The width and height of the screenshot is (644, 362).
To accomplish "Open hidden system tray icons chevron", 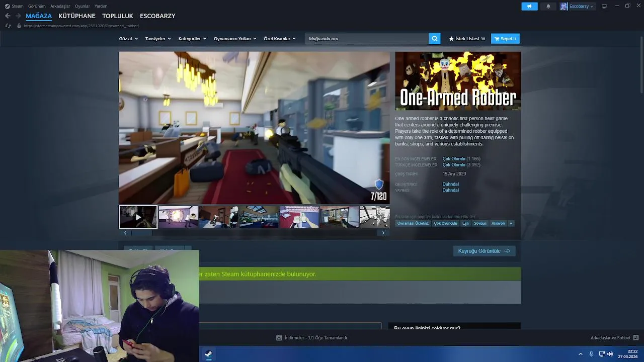I will click(581, 354).
